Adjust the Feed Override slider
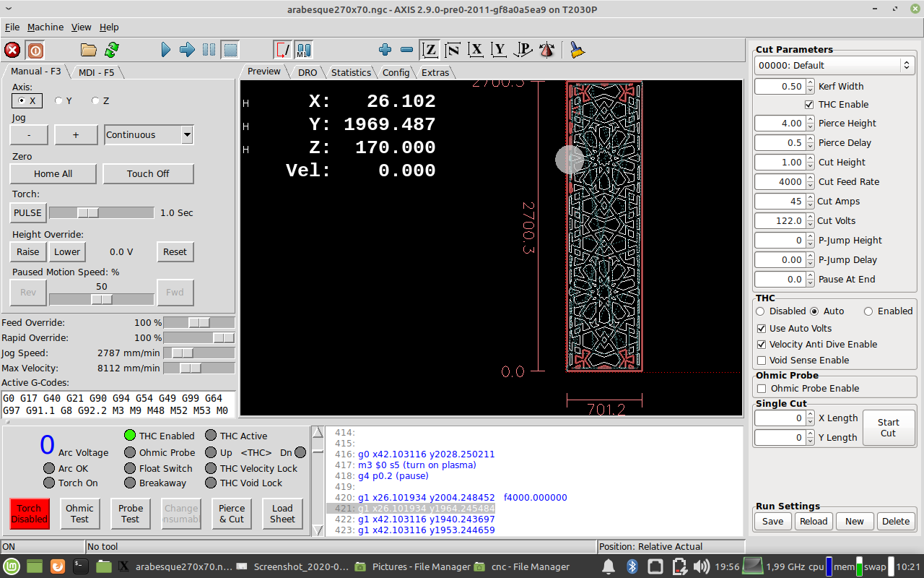924x578 pixels. coord(199,323)
